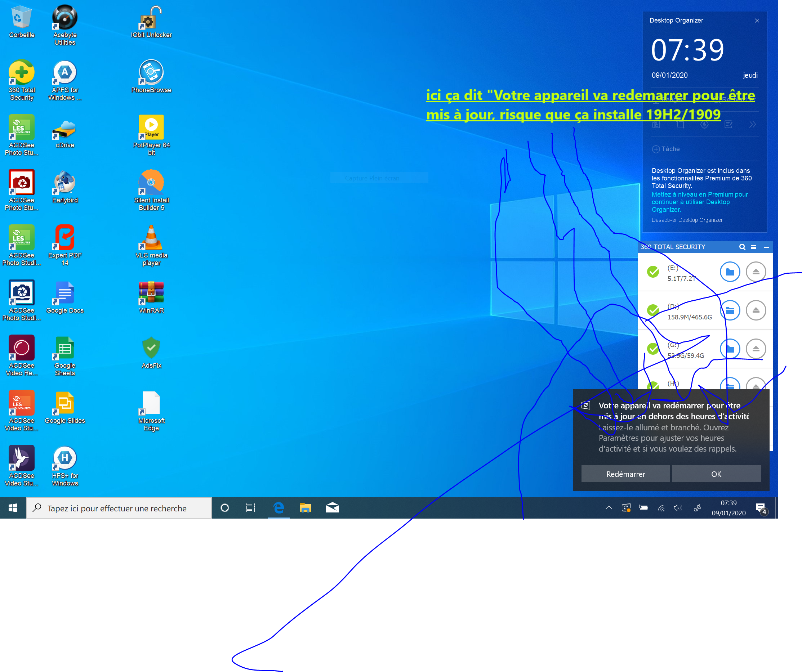802x672 pixels.
Task: Eject drive (E:) in the 360 widget
Action: (x=756, y=272)
